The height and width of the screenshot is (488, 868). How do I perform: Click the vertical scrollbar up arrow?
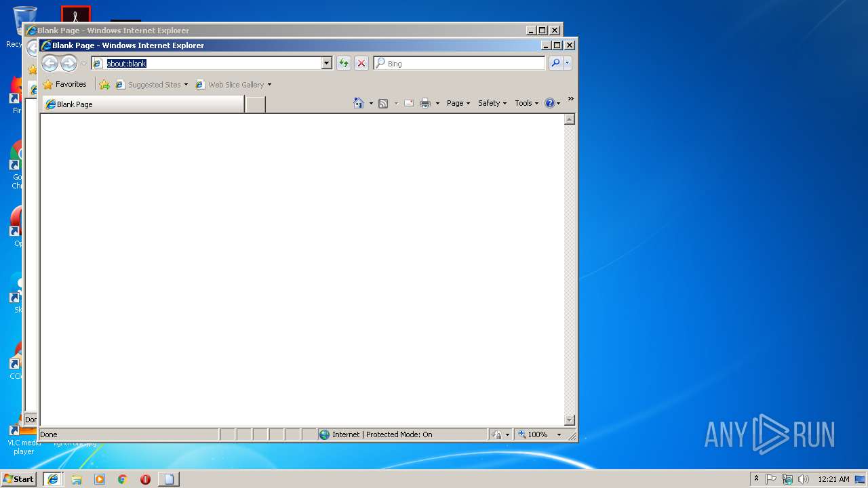click(570, 119)
